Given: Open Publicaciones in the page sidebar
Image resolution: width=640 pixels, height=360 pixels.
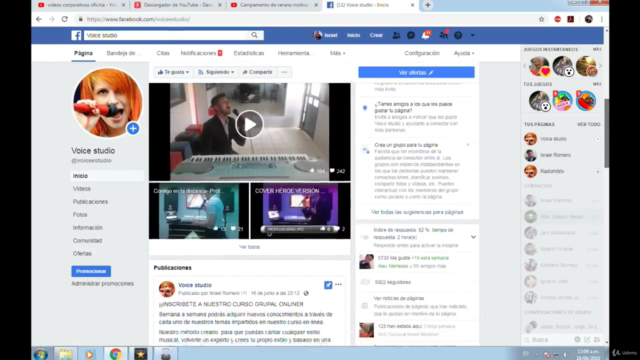Looking at the screenshot, I should click(90, 202).
